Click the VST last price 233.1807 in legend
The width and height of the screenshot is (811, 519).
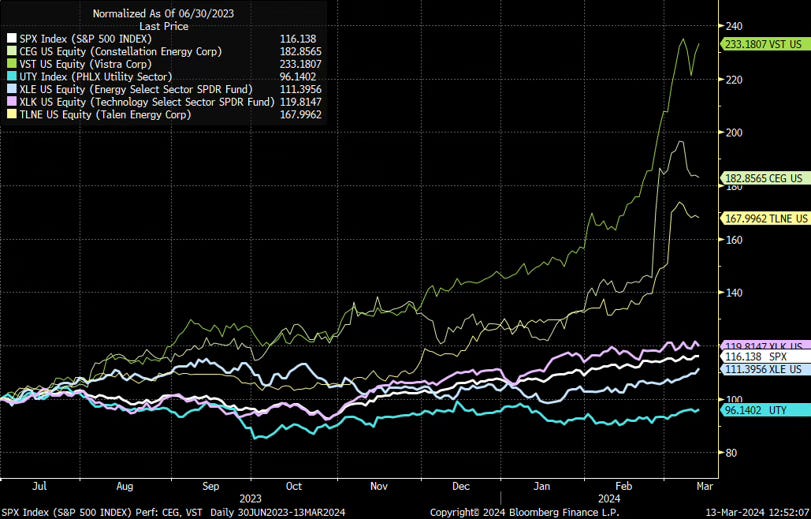pos(301,64)
